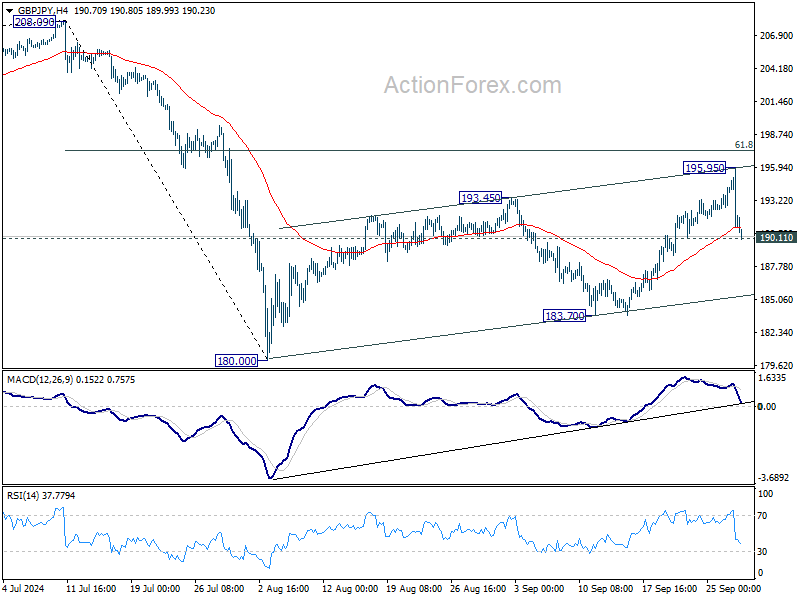Select the RSI(14) 37.7794 indicator label
Viewport: 800px width, 600px height.
click(x=41, y=495)
